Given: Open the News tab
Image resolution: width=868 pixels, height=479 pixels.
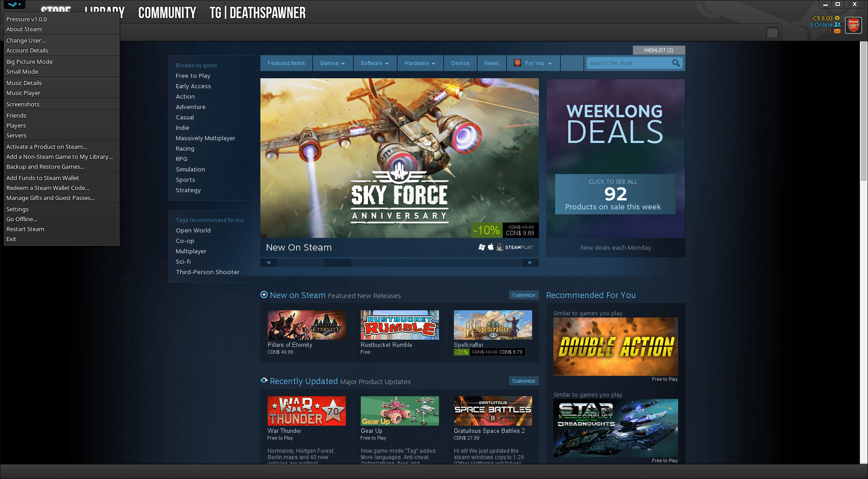Looking at the screenshot, I should click(492, 63).
